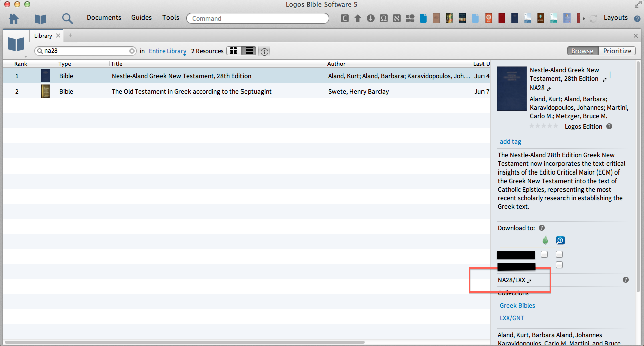Image resolution: width=644 pixels, height=346 pixels.
Task: Close the panel with right-side x
Action: pyautogui.click(x=636, y=36)
